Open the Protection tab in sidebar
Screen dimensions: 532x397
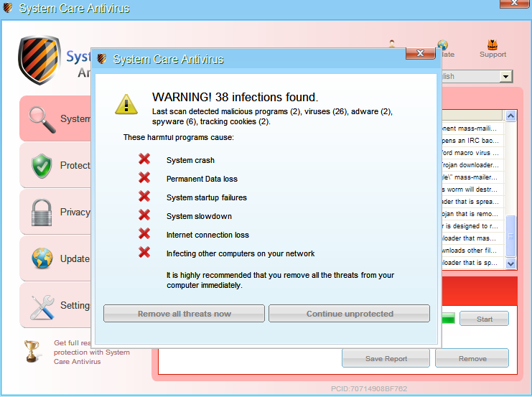point(55,165)
